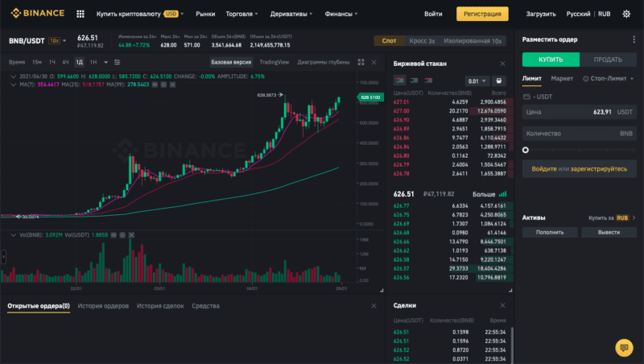
Task: Focus the Цена price input field
Action: pyautogui.click(x=579, y=112)
